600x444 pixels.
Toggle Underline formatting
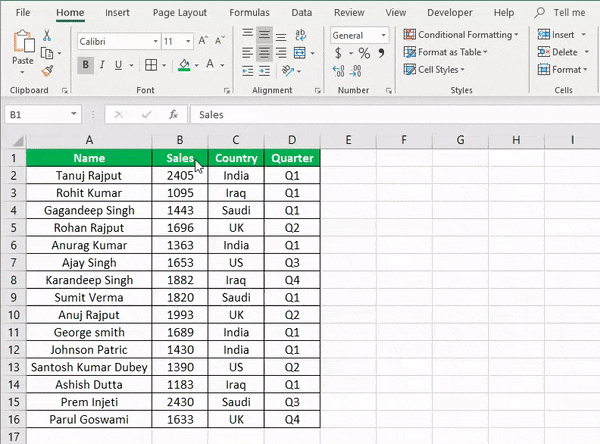tap(118, 65)
